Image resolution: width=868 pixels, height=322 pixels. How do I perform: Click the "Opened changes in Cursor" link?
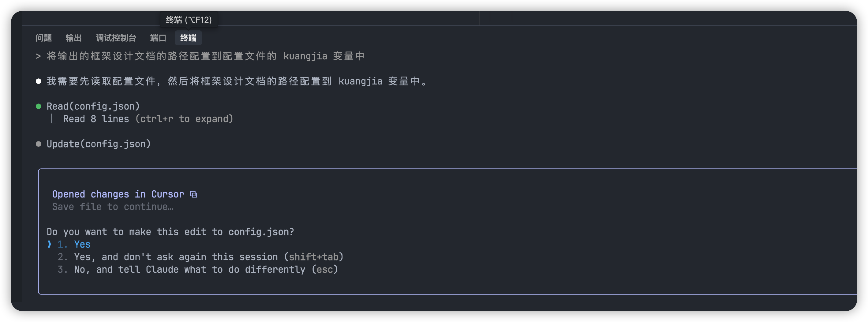pyautogui.click(x=118, y=194)
